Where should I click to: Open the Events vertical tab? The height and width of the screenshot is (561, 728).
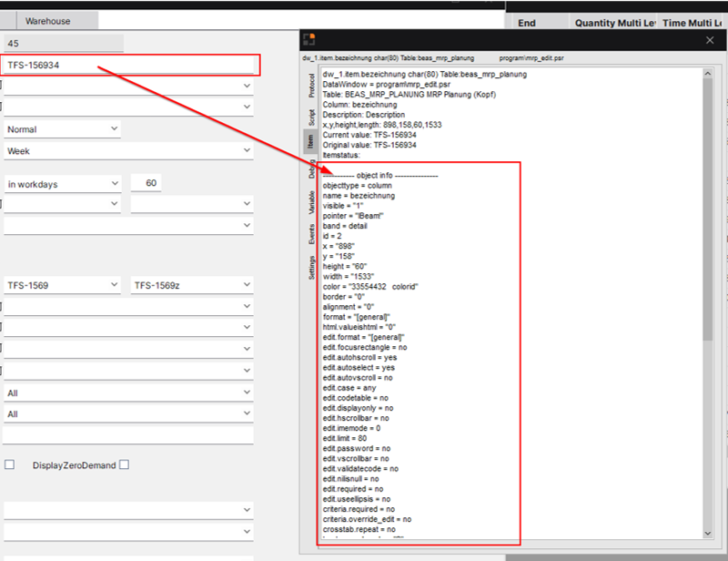[x=311, y=234]
